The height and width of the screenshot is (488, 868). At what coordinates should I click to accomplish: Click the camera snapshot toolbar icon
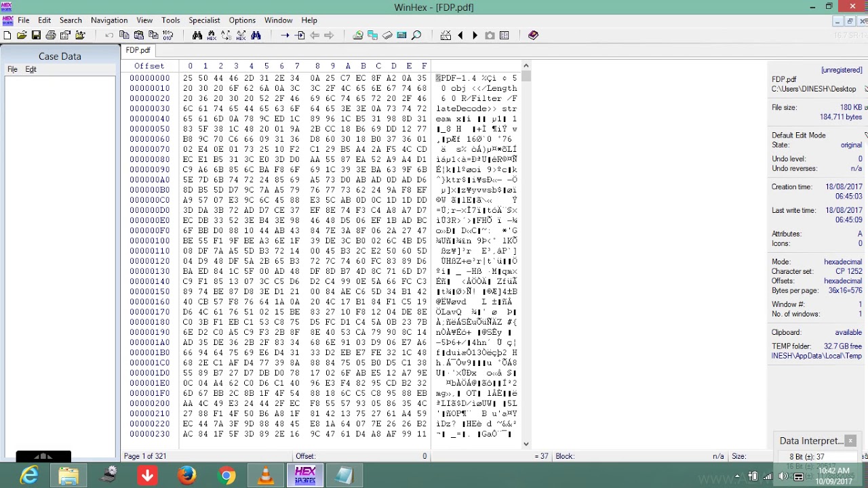click(x=490, y=35)
